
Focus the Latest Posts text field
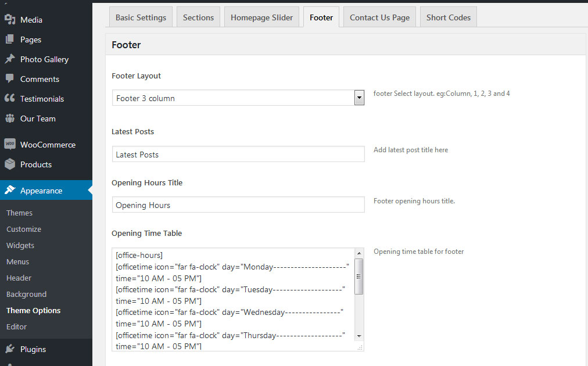click(x=238, y=154)
